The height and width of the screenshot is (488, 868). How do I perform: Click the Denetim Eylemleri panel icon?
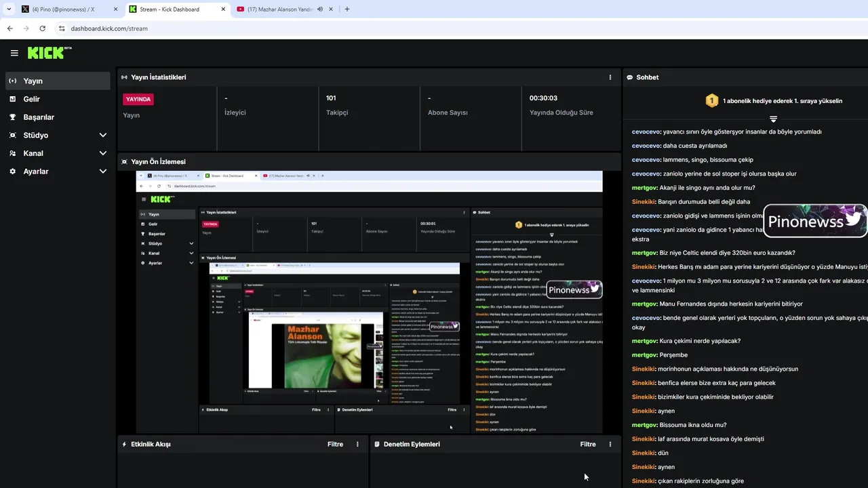coord(377,444)
